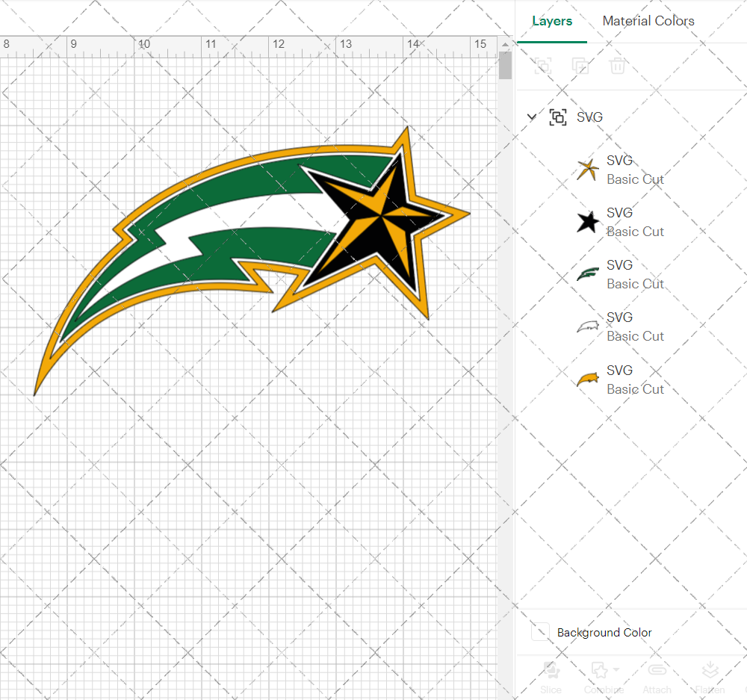Viewport: 747px width, 700px height.
Task: Collapse the SVG group chevron
Action: click(x=532, y=117)
